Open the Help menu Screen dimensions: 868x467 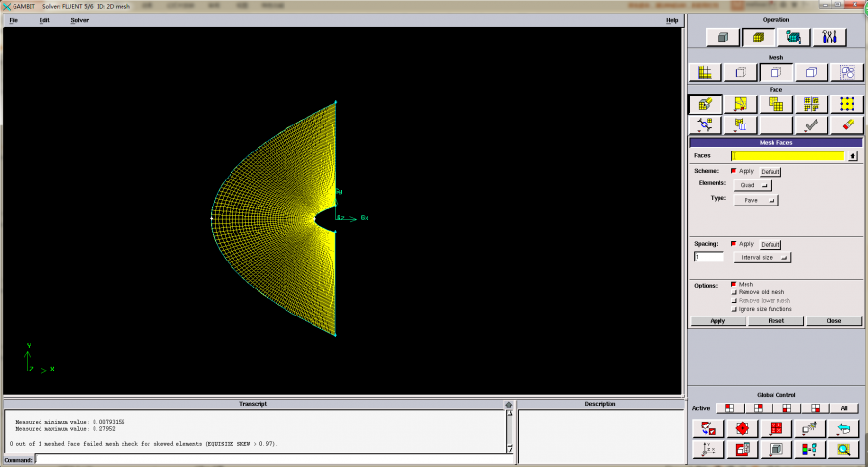tap(672, 20)
